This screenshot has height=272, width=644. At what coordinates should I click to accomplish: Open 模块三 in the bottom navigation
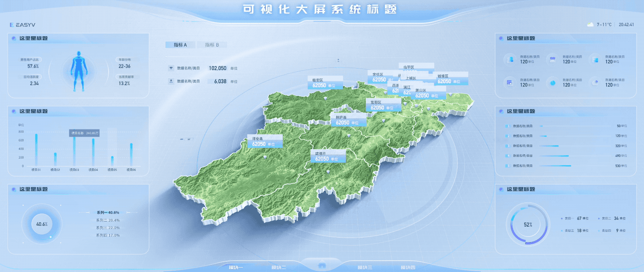pyautogui.click(x=365, y=267)
